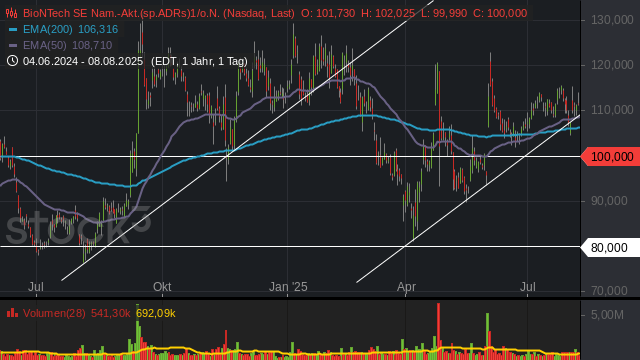The image size is (640, 360).
Task: Click the 80,000 white price marker
Action: tap(611, 248)
